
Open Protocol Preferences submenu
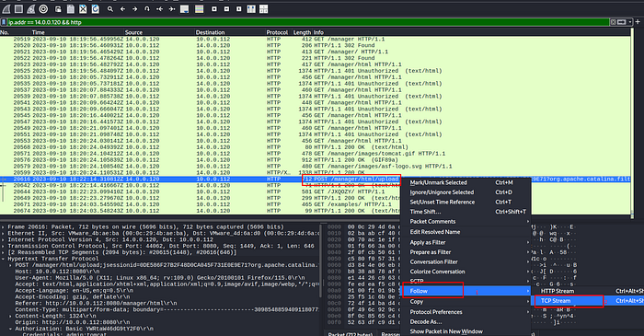click(x=466, y=312)
